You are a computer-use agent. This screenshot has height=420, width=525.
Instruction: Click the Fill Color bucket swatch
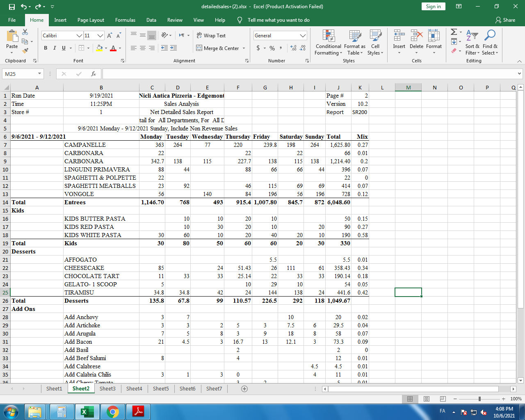[99, 48]
